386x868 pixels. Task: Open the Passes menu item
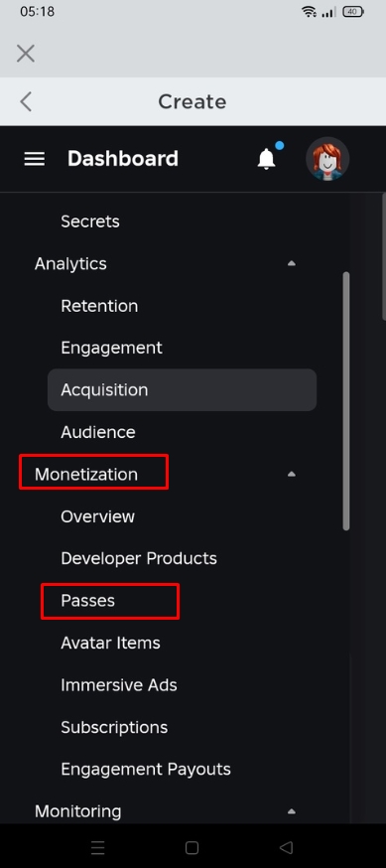click(88, 601)
